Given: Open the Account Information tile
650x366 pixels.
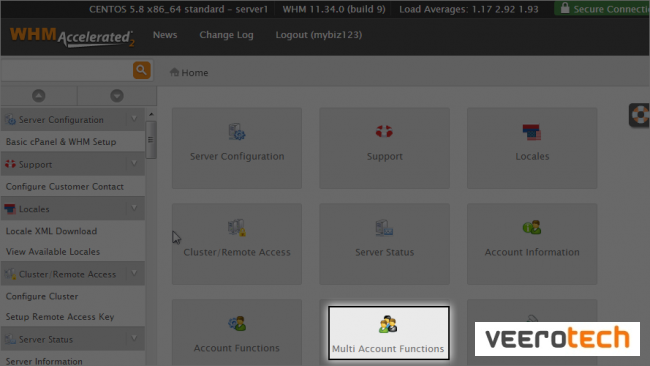Looking at the screenshot, I should (x=532, y=244).
